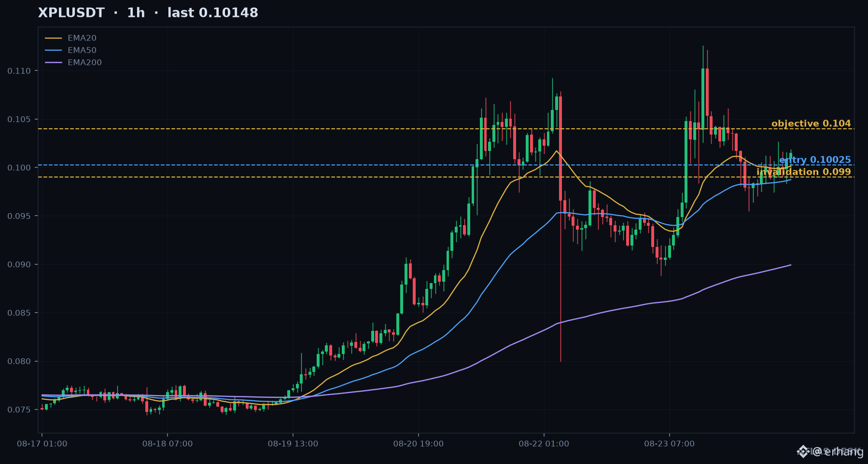868x464 pixels.
Task: Click the EMA20 legend label
Action: [82, 38]
